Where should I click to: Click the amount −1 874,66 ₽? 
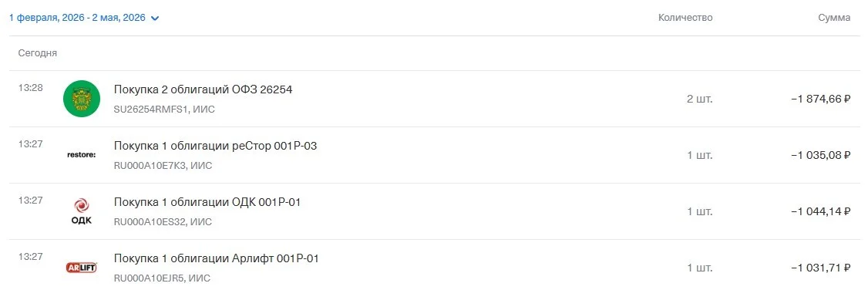pyautogui.click(x=820, y=99)
